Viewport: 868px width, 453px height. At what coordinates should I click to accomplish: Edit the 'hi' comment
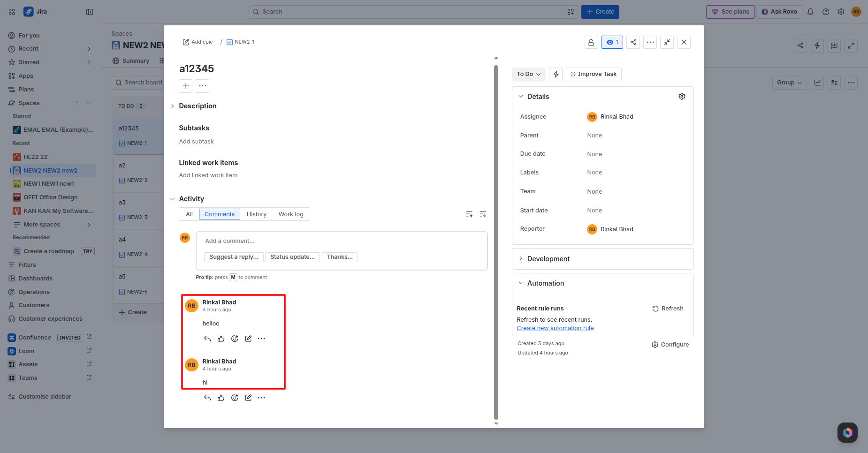[248, 398]
